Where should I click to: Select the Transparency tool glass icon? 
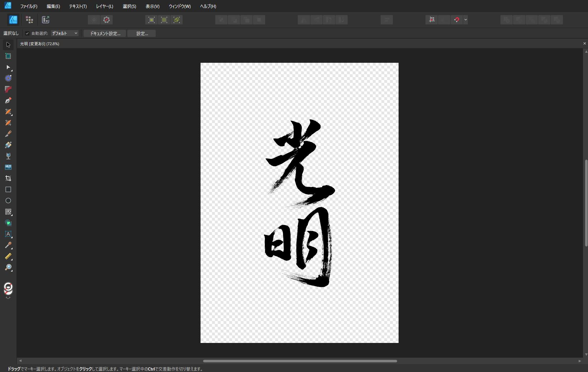8,156
